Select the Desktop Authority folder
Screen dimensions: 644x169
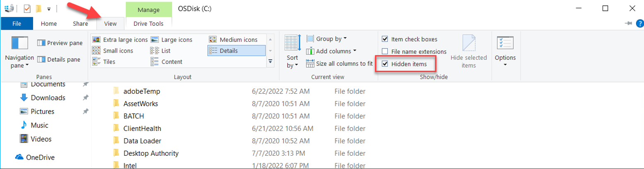point(151,153)
